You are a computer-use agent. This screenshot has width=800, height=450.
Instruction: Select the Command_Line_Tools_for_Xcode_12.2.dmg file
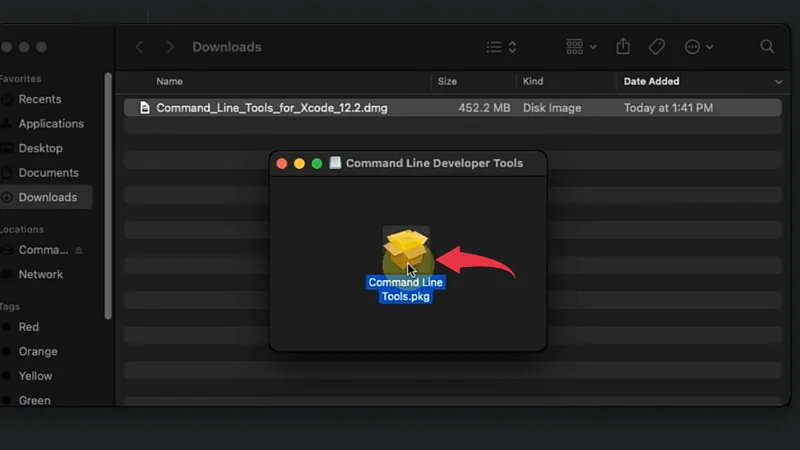(x=271, y=108)
